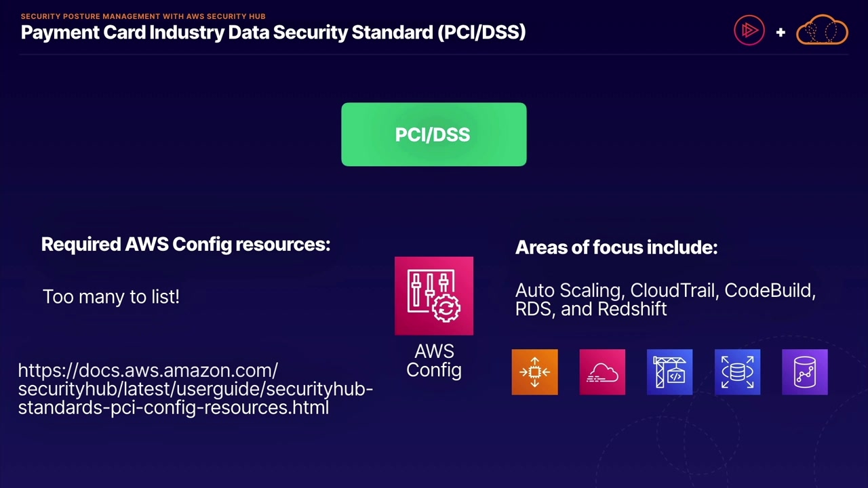The image size is (868, 488).
Task: Select the orange Auto Scaling icon
Action: click(534, 372)
